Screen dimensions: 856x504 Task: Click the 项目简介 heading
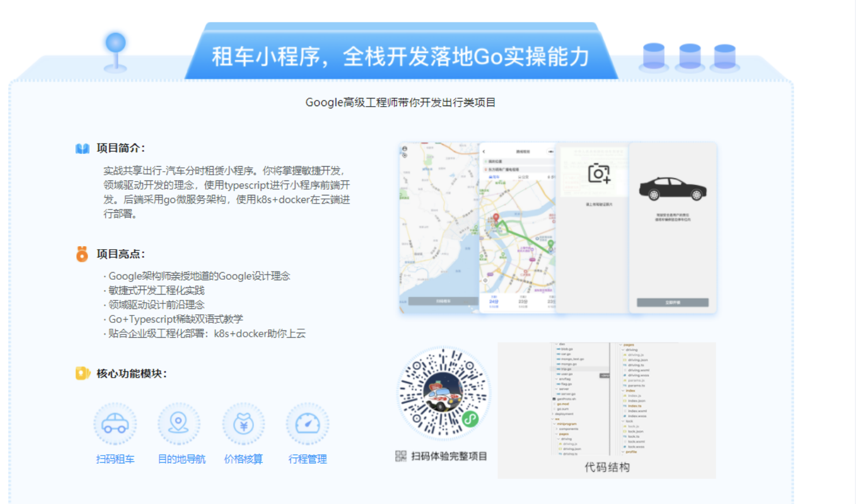(121, 148)
